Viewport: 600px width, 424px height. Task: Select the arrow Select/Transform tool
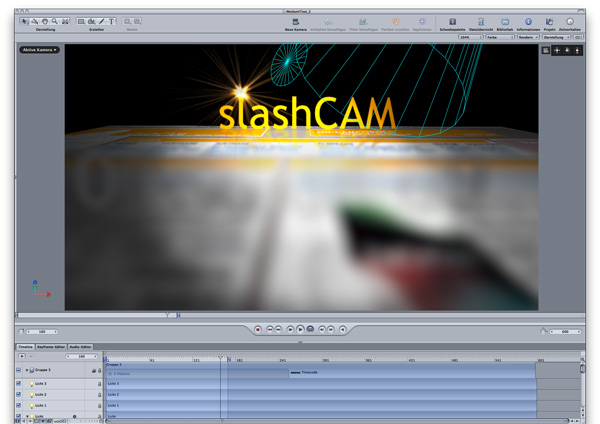coord(24,21)
